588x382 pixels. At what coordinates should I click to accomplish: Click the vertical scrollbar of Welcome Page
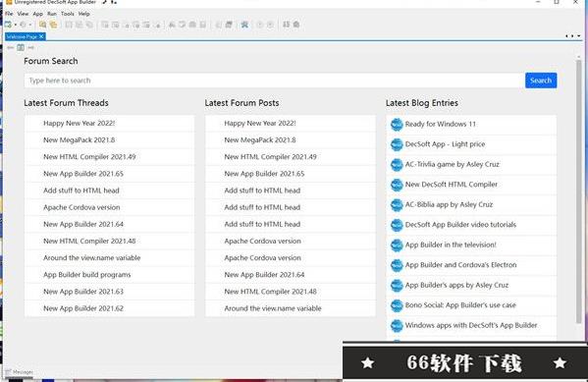pos(578,191)
